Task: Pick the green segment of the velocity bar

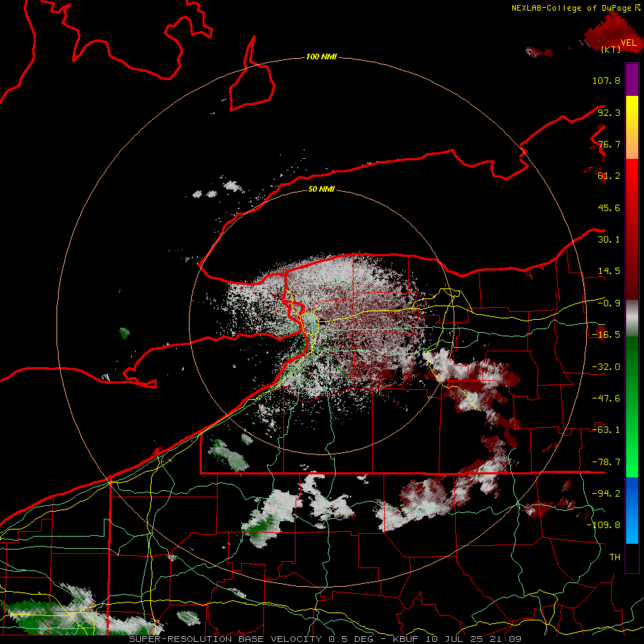Action: click(632, 406)
